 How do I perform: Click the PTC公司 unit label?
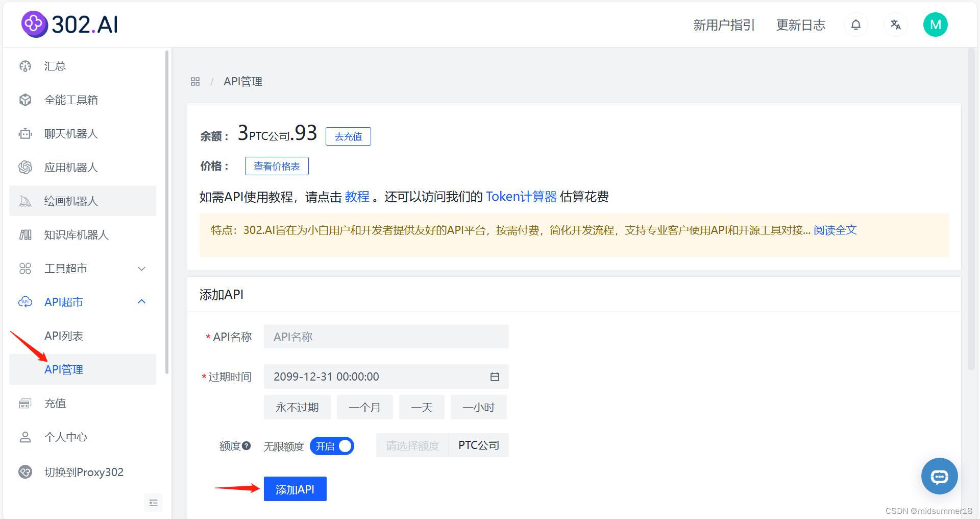pos(479,445)
